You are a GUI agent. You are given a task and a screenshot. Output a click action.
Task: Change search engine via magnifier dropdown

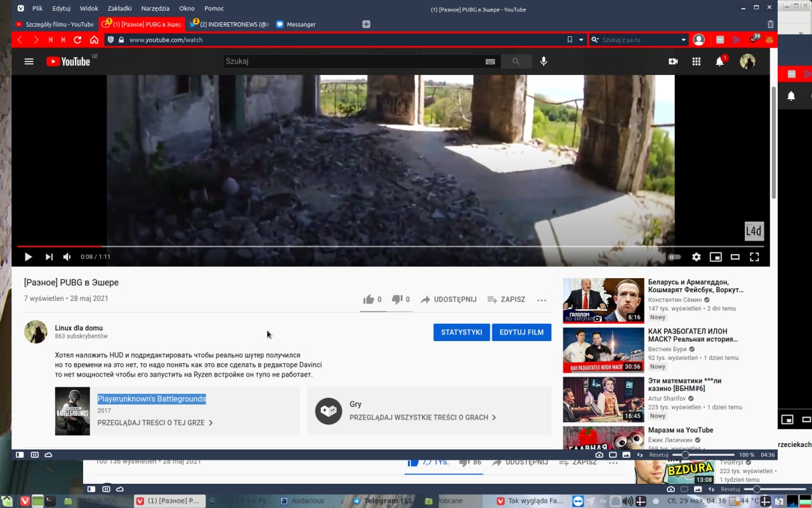[595, 39]
